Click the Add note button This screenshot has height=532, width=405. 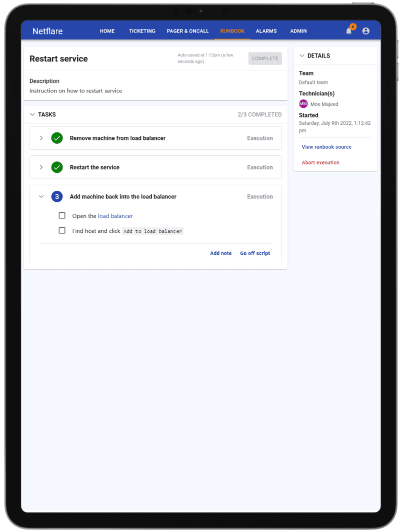[x=220, y=253]
